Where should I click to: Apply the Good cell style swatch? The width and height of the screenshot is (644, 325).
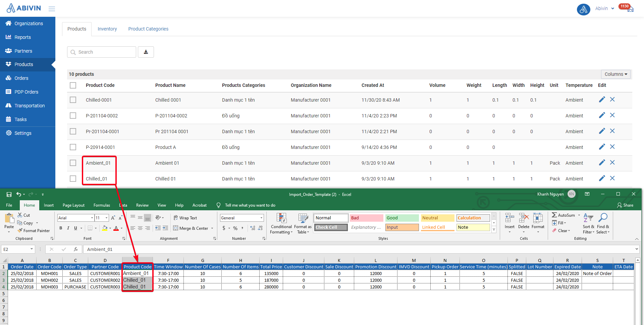coord(402,218)
